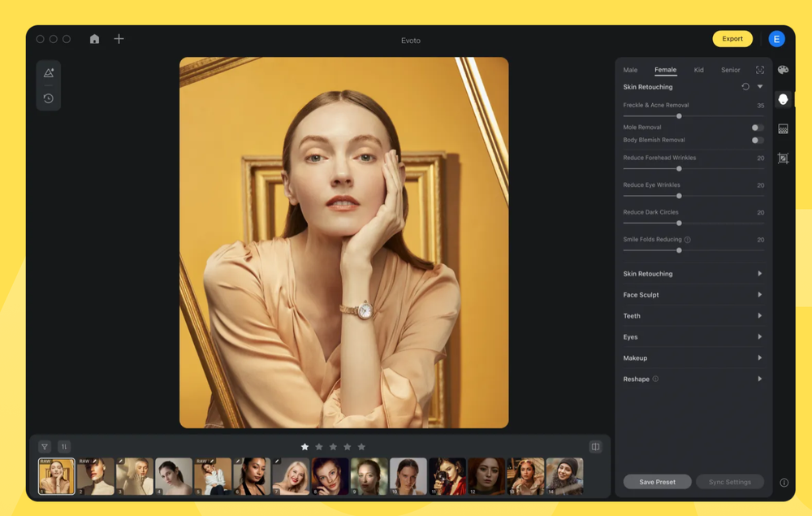Reset the Skin Retouching settings

tap(745, 86)
